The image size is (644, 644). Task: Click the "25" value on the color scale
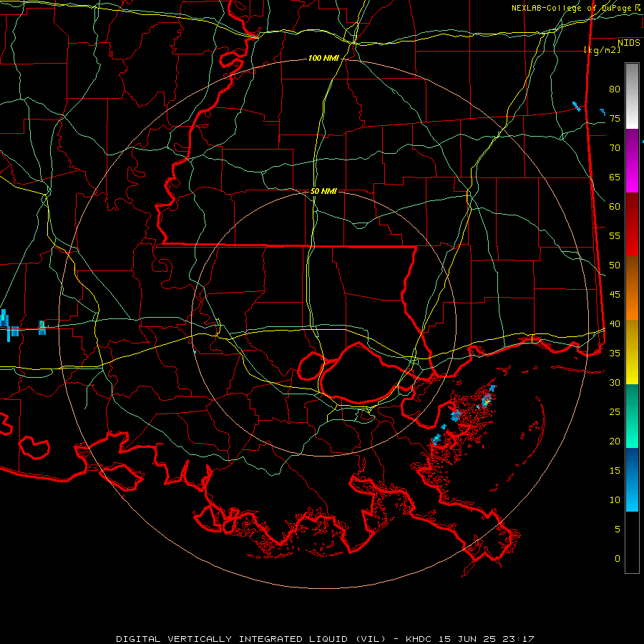coord(615,412)
